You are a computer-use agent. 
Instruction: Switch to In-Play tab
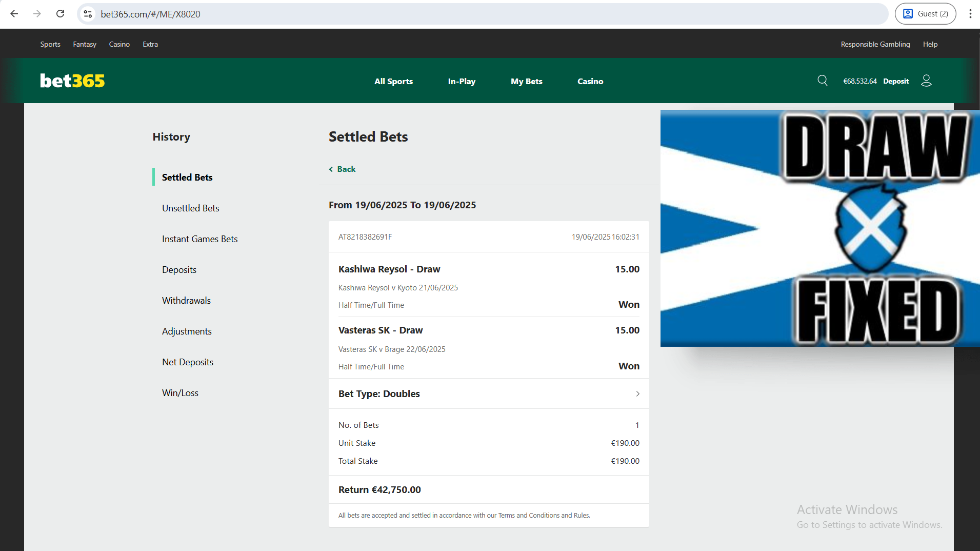tap(462, 81)
